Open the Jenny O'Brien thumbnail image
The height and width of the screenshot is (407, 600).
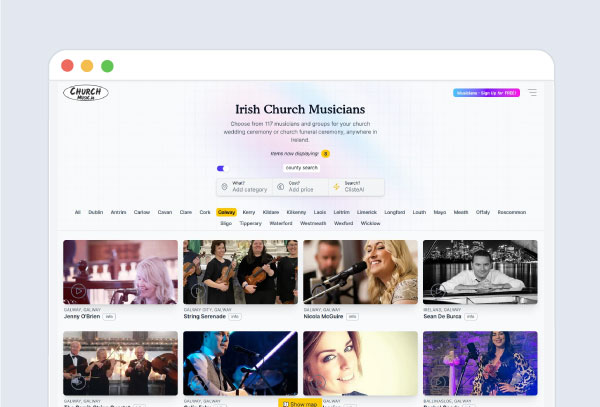tap(121, 272)
